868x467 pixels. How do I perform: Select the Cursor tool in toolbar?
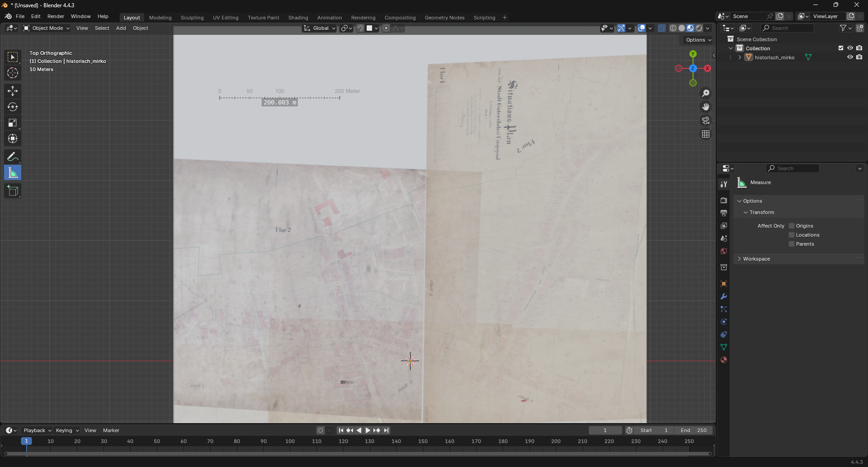pos(13,73)
